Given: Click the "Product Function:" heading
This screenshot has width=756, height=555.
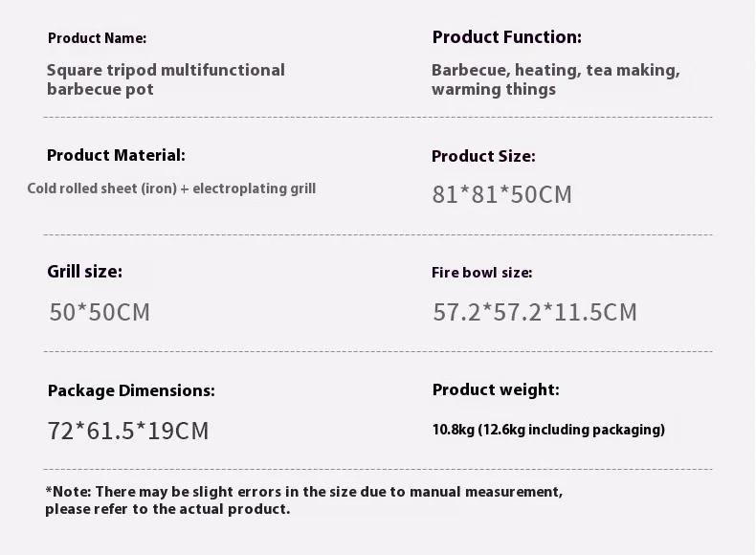Looking at the screenshot, I should tap(506, 37).
